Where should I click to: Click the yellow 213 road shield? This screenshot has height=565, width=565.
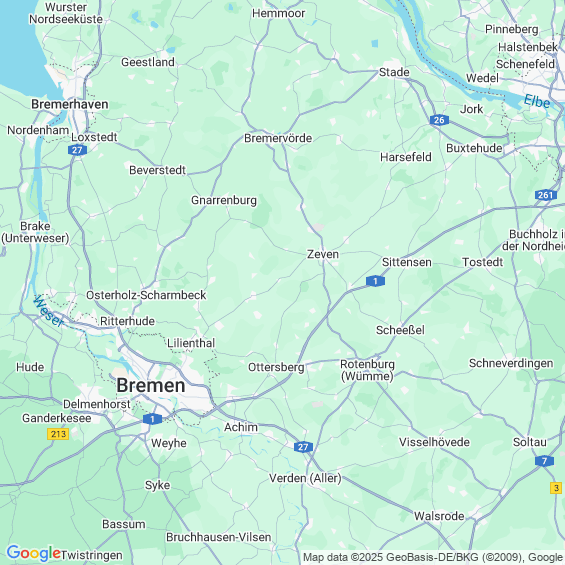(58, 434)
